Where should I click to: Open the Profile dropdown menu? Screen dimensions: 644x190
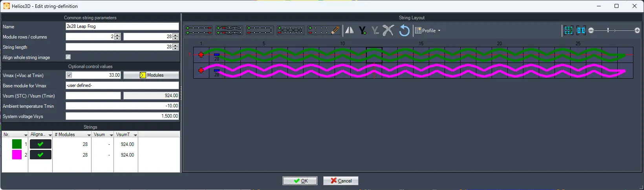[x=428, y=30]
